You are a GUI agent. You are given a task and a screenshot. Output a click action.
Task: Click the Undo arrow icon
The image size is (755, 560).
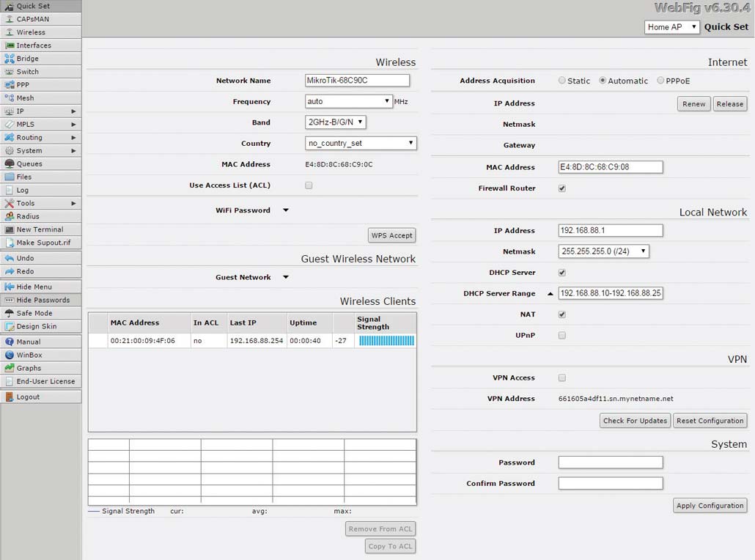9,258
